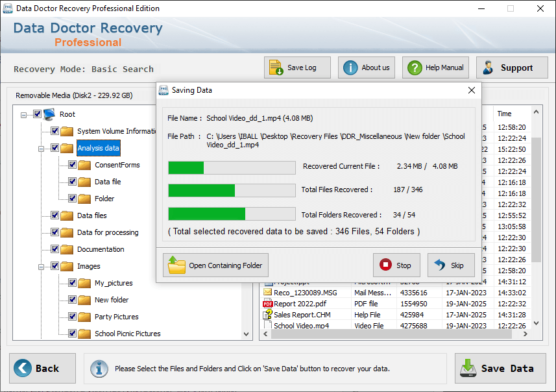Click the Saving Data dialog title icon

click(x=163, y=90)
